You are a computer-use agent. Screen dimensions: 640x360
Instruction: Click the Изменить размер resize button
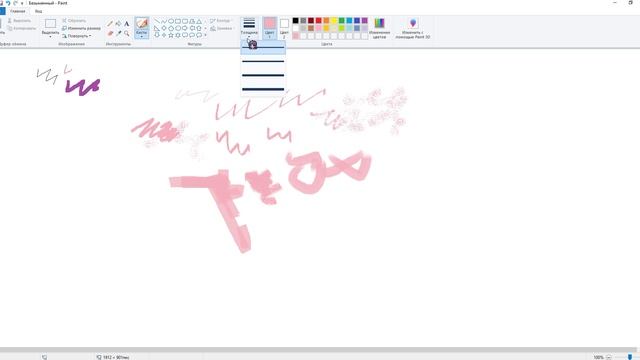point(81,28)
